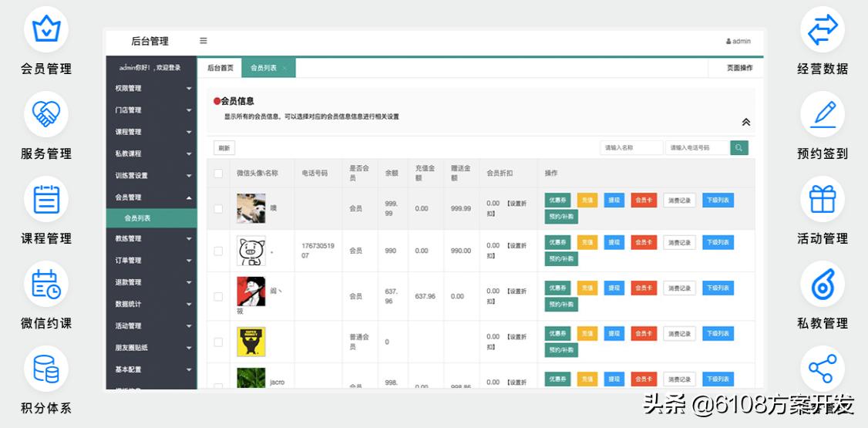Click the 积分体系 database icon
This screenshot has height=428, width=868.
[x=46, y=369]
